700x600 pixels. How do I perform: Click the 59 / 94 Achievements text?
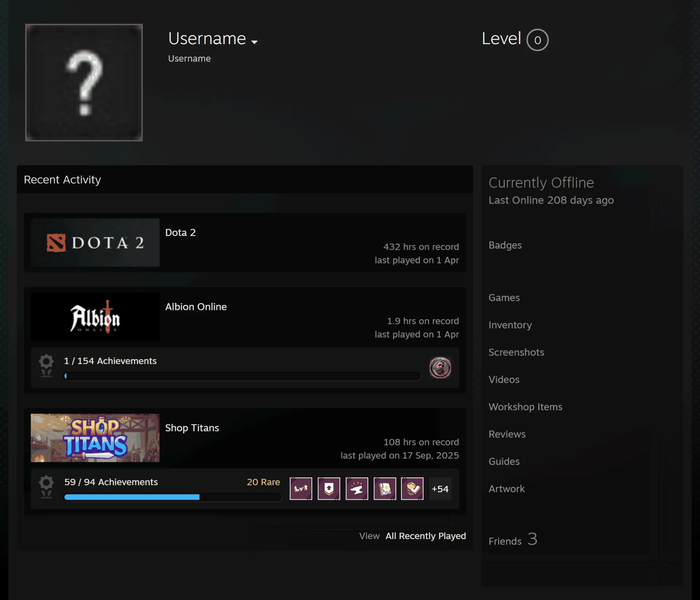click(111, 482)
